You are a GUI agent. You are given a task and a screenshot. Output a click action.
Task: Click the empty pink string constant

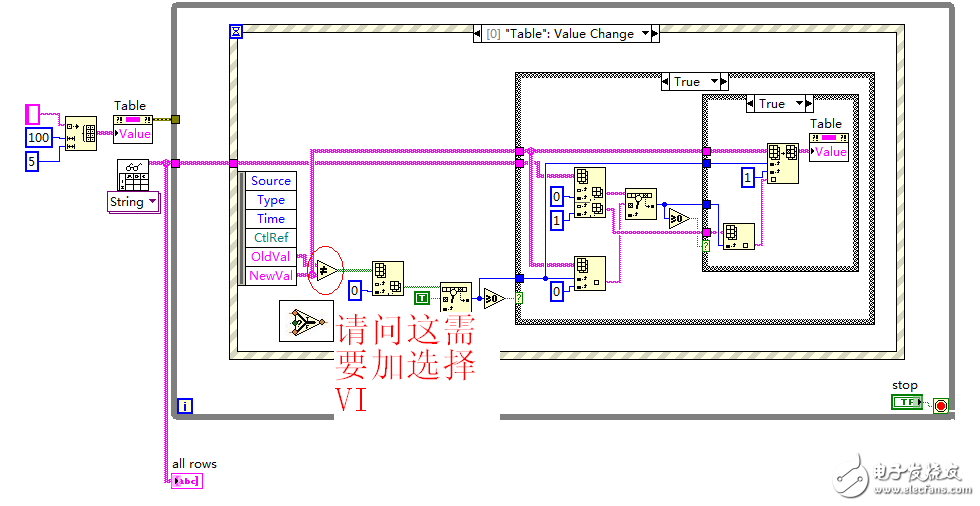coord(32,114)
